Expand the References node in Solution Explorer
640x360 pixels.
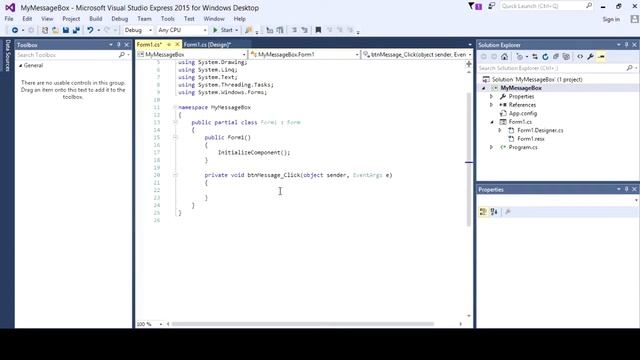[x=491, y=105]
